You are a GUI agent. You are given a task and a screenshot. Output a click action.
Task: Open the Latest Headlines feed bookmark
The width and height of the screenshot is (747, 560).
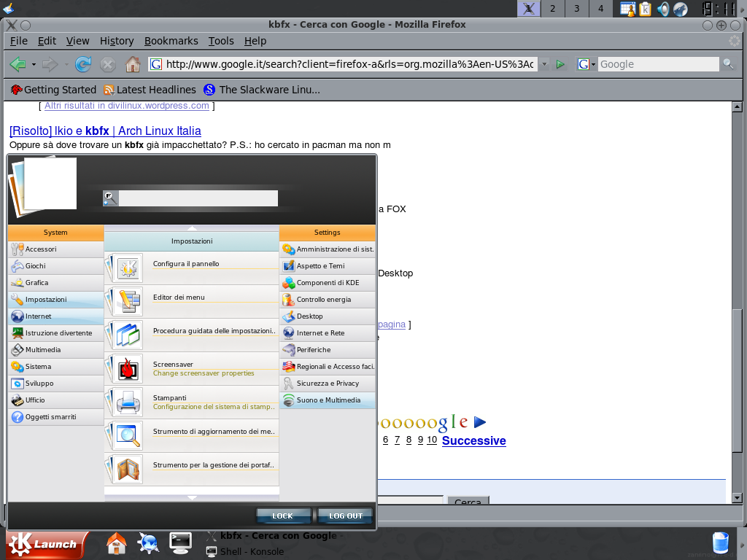(150, 90)
